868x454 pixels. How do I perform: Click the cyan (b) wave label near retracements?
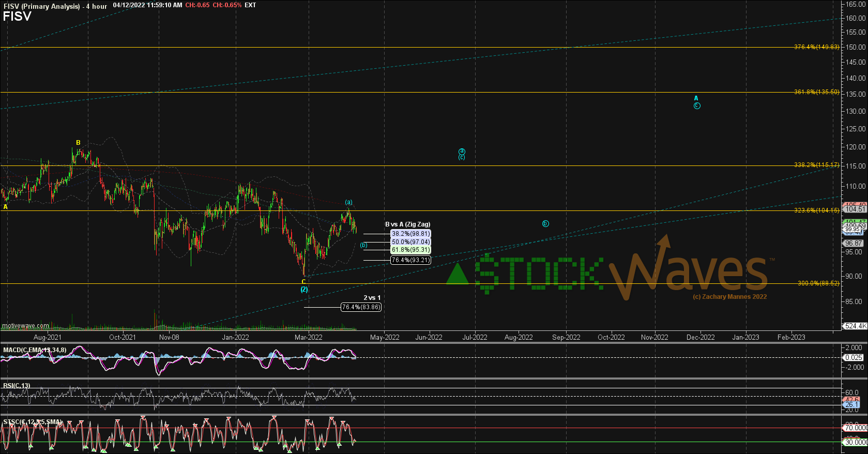pyautogui.click(x=364, y=245)
